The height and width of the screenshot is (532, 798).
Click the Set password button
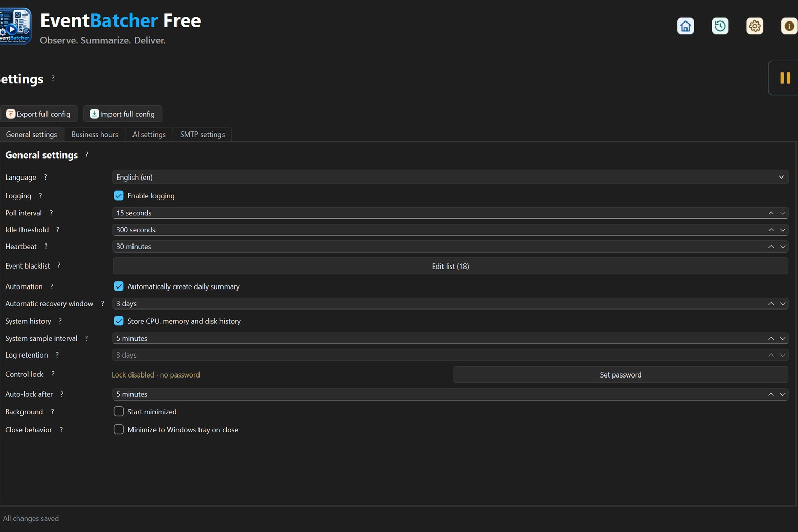tap(620, 374)
